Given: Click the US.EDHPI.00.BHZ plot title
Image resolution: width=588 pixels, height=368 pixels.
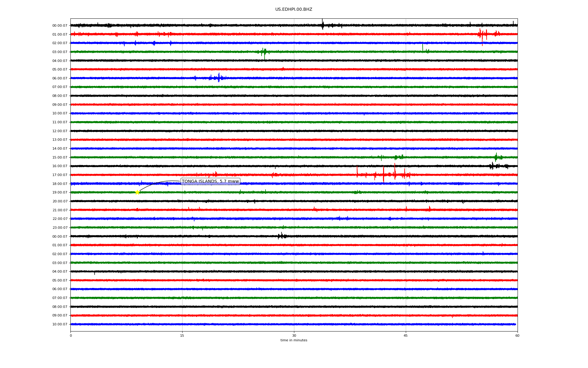Looking at the screenshot, I should 293,10.
